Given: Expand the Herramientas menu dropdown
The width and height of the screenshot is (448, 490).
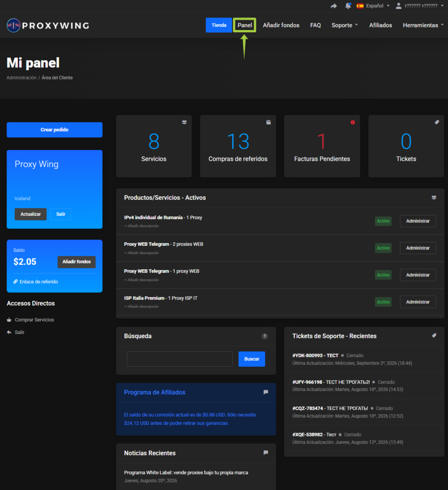Looking at the screenshot, I should (423, 25).
